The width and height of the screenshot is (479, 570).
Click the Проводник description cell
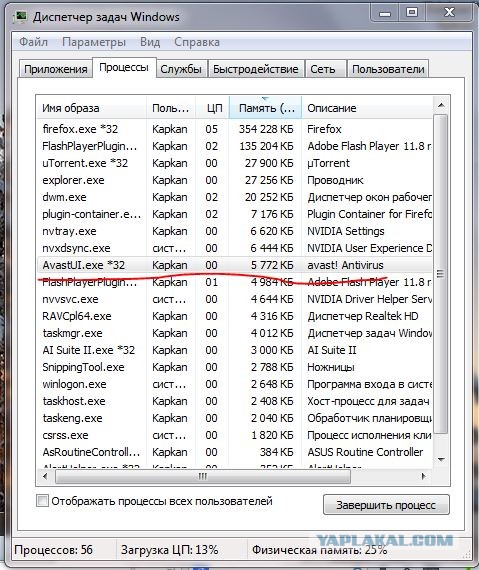335,180
